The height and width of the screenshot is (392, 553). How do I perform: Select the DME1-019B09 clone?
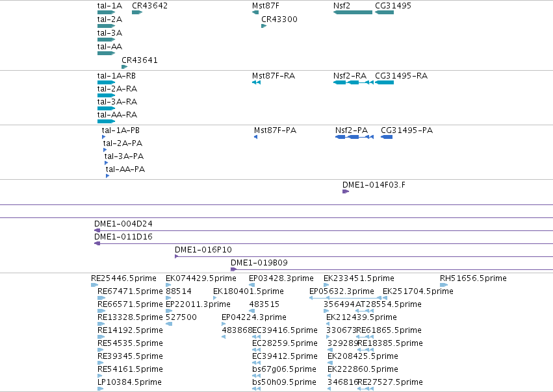[x=392, y=269]
